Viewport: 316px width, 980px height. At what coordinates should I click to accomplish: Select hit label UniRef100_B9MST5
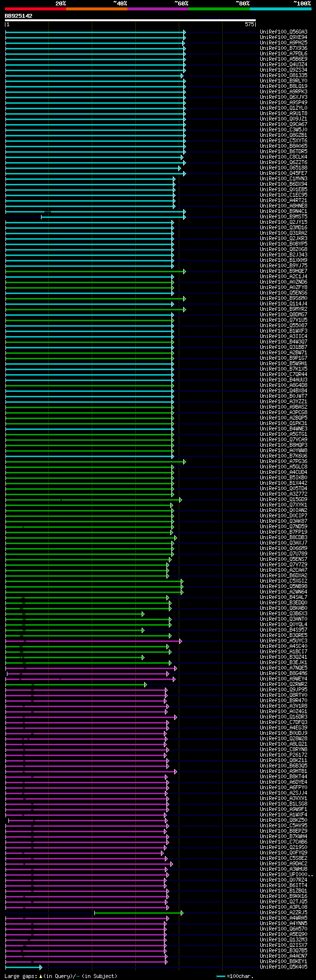pyautogui.click(x=283, y=216)
